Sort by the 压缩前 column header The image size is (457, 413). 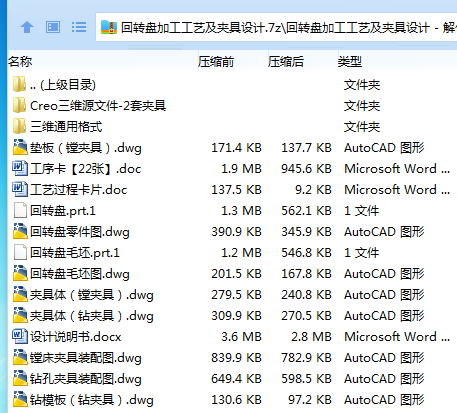coord(233,62)
